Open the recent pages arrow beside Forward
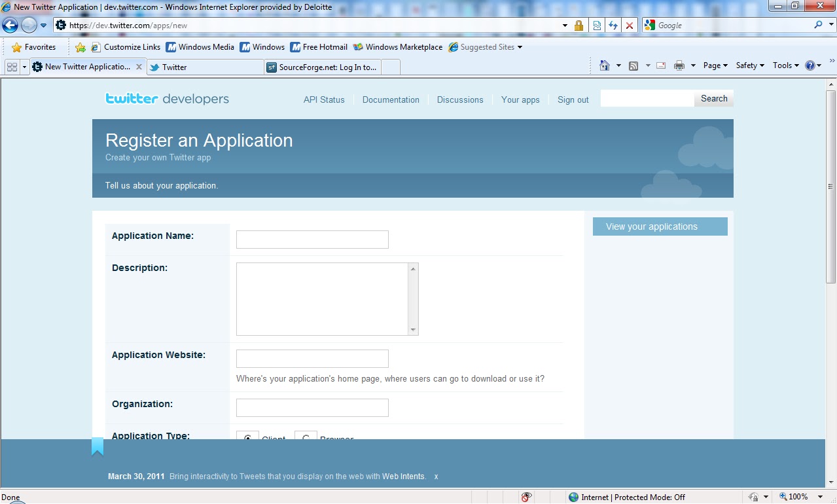The width and height of the screenshot is (837, 504). tap(43, 26)
